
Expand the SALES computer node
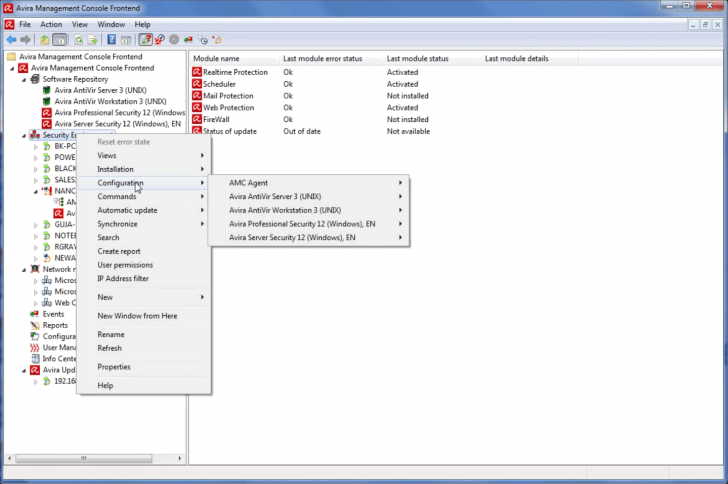click(x=36, y=180)
